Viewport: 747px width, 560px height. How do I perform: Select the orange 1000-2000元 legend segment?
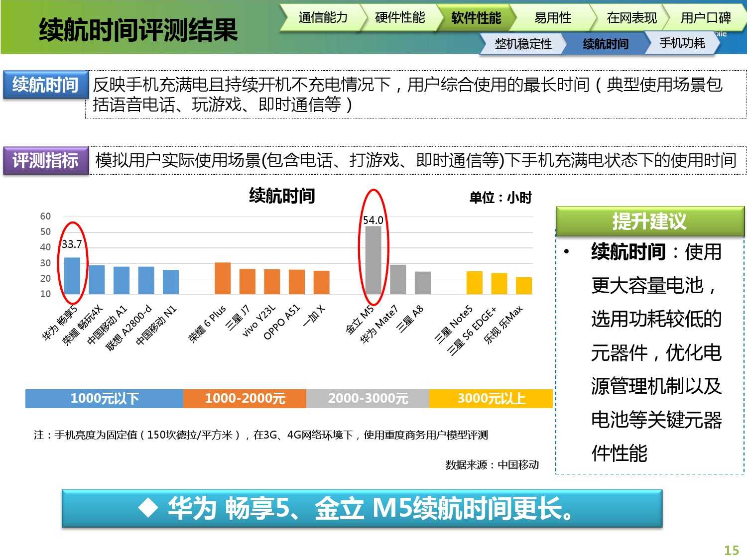click(x=245, y=398)
